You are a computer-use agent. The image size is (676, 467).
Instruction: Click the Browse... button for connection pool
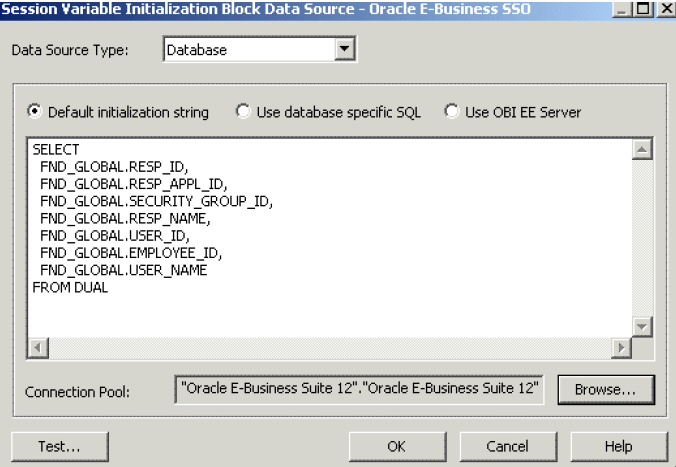pos(606,389)
